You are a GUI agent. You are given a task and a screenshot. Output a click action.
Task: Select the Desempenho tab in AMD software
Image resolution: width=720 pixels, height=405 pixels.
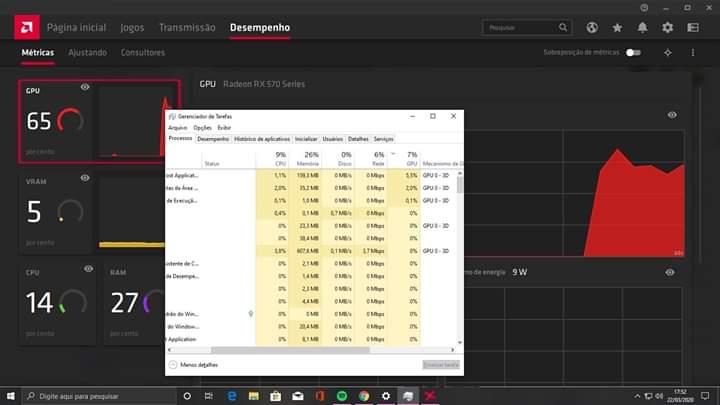(260, 28)
